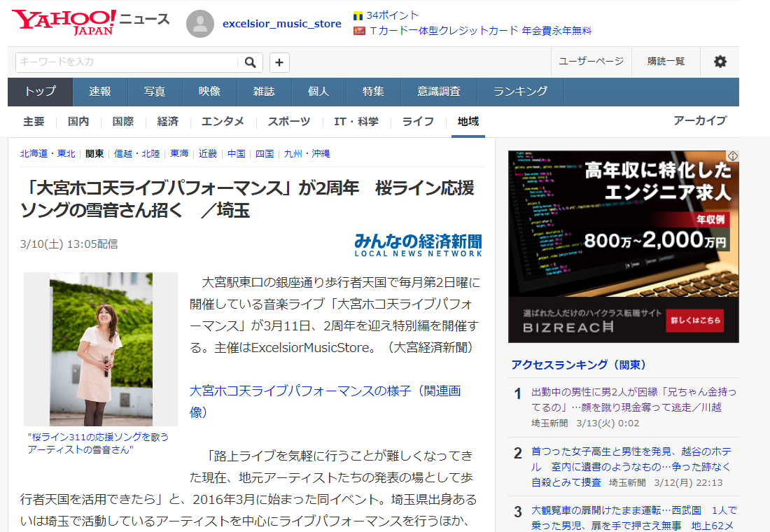Select the 写真 navigation tab
Image resolution: width=770 pixels, height=532 pixels.
click(155, 92)
